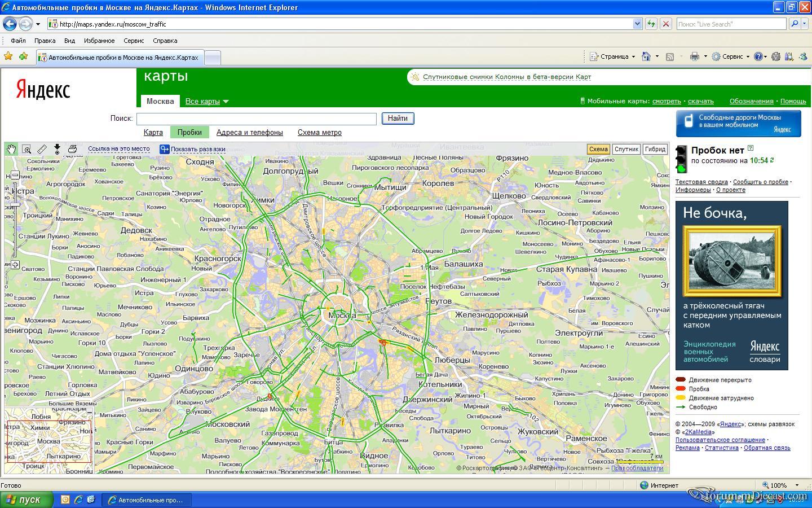
Task: Open the Правка menu
Action: point(45,41)
